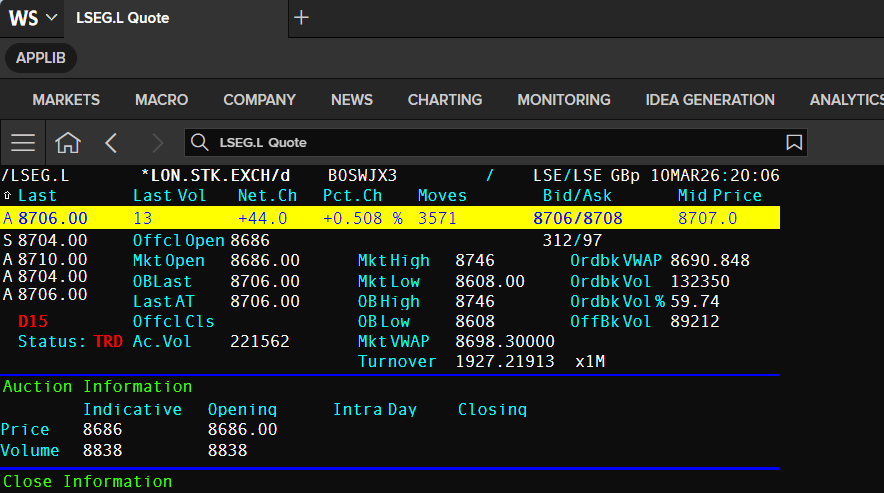Click Ac.Vol value 221562
Image resolution: width=884 pixels, height=493 pixels.
[x=260, y=342]
